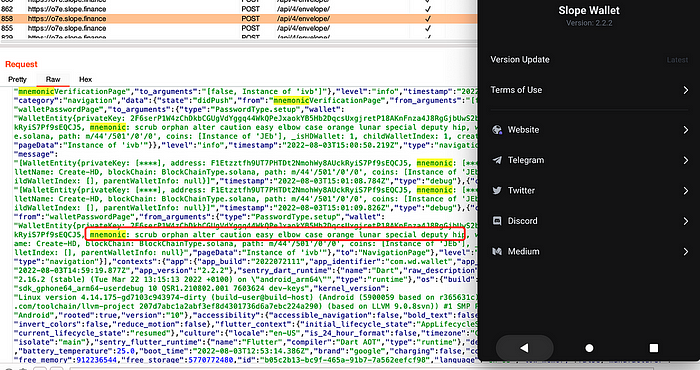700x370 pixels.
Task: Switch to the Pretty request tab
Action: click(x=17, y=79)
